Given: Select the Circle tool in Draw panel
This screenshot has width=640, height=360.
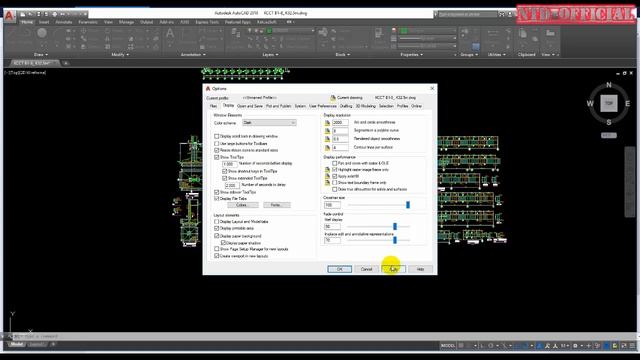Looking at the screenshot, I should [42, 33].
